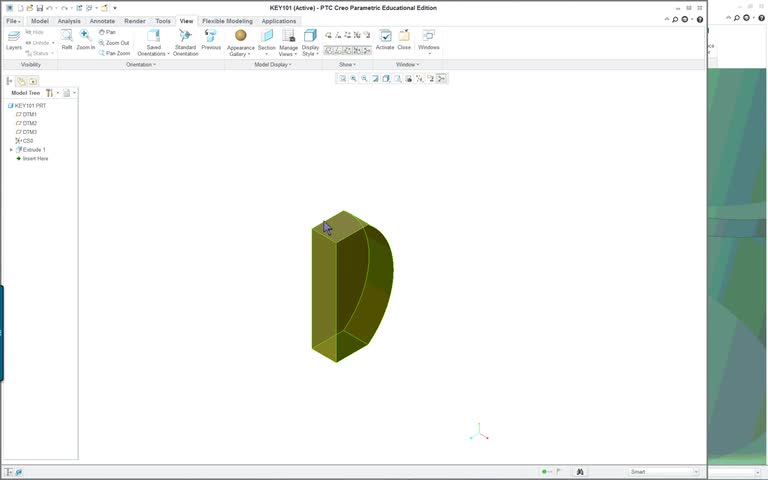768x480 pixels.
Task: Toggle spin center on in-graphics toolbar
Action: (441, 78)
